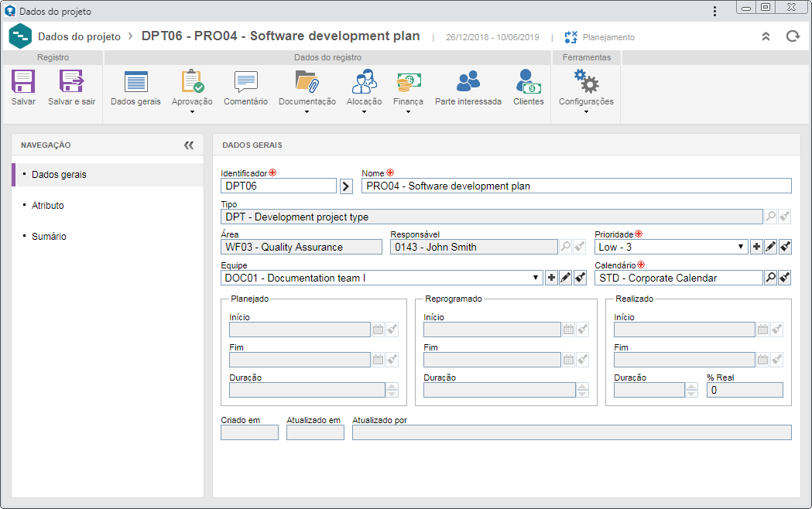Expand the Documentação dropdown arrow
Screen dimensions: 812x509
307,111
